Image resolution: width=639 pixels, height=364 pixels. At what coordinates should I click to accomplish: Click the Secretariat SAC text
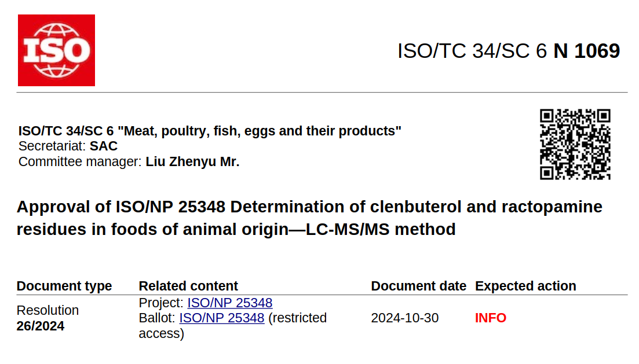68,146
